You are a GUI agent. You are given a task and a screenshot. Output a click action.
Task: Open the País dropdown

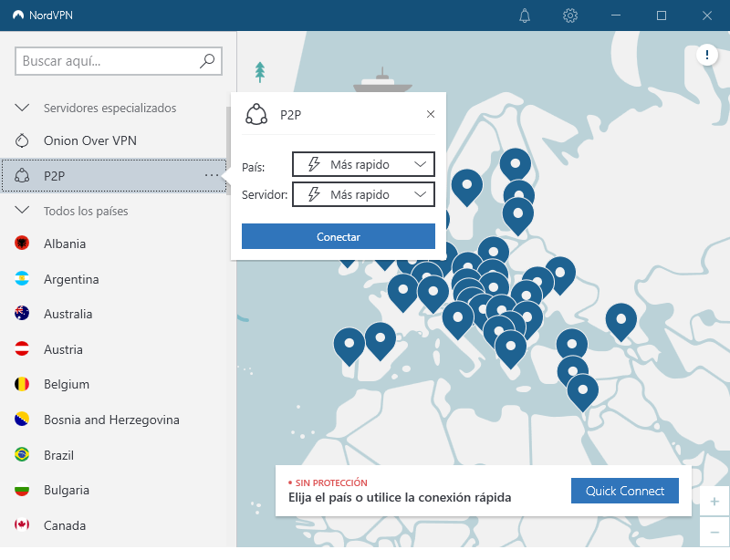pyautogui.click(x=363, y=164)
